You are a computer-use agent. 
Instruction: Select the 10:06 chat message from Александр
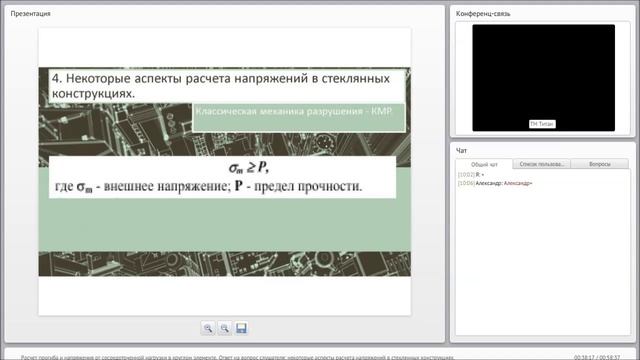click(495, 183)
